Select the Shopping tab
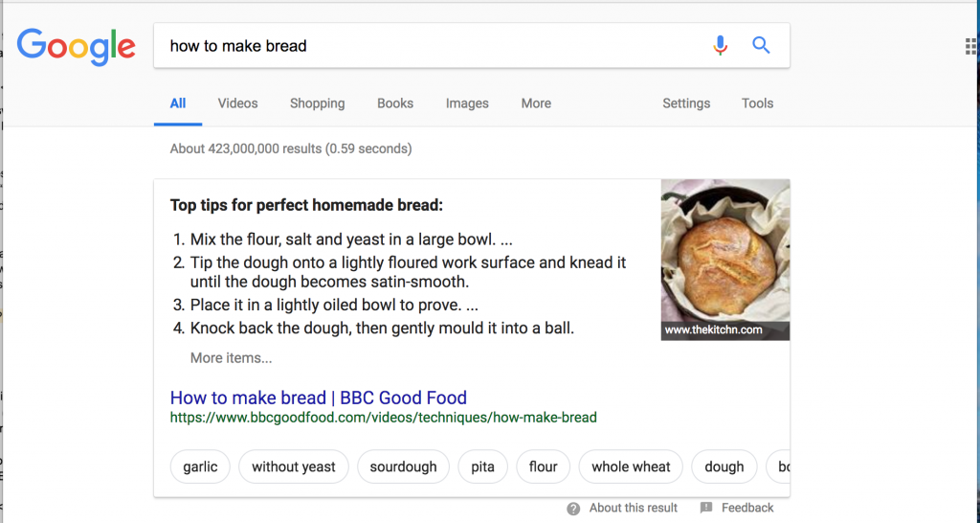The image size is (980, 523). click(x=317, y=103)
